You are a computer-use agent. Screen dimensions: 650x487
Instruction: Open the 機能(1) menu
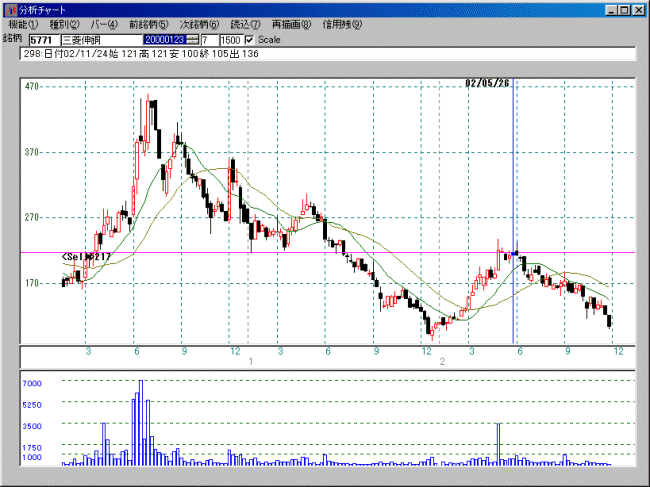click(x=23, y=24)
